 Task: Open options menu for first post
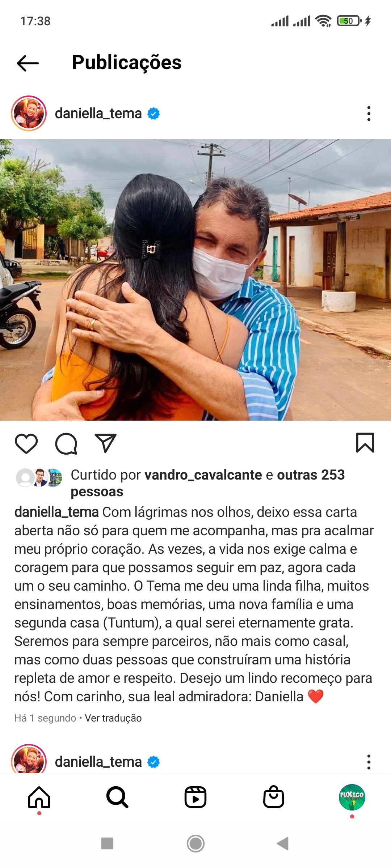(369, 114)
